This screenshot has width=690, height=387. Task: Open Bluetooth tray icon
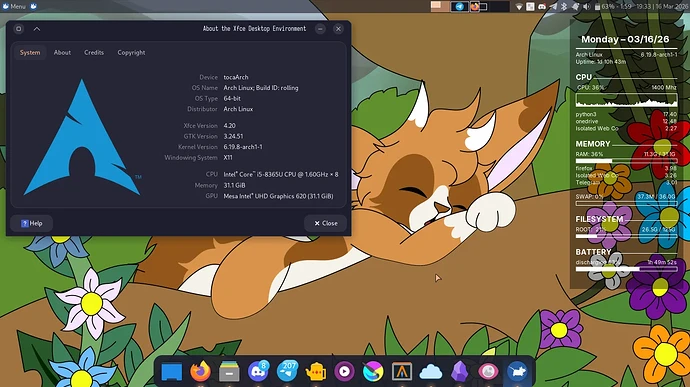pyautogui.click(x=564, y=7)
